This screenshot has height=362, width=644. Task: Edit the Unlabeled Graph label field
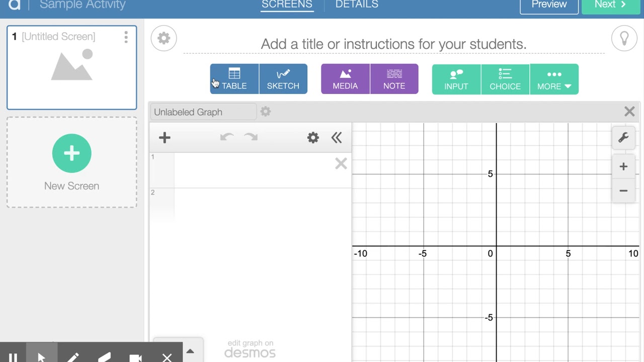(x=204, y=112)
